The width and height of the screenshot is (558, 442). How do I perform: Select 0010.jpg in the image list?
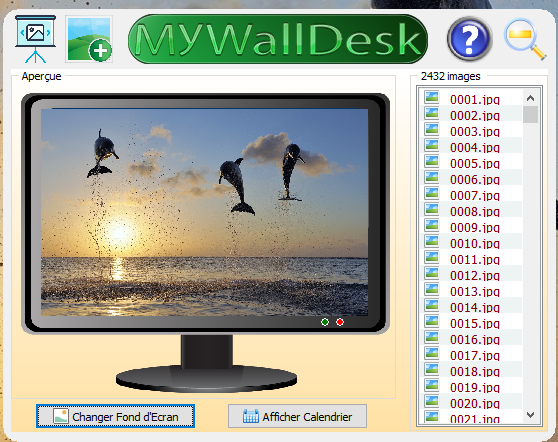click(475, 244)
